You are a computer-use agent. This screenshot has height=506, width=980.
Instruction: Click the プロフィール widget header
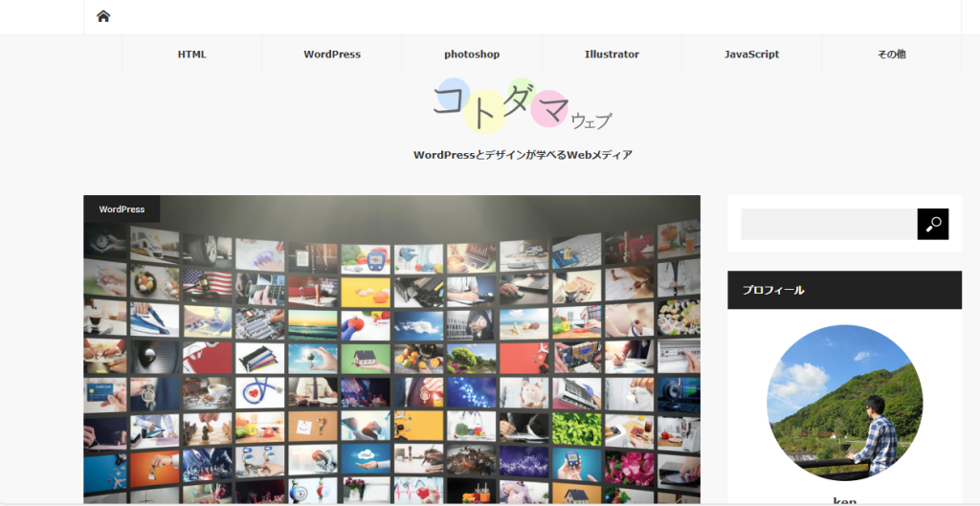[844, 290]
